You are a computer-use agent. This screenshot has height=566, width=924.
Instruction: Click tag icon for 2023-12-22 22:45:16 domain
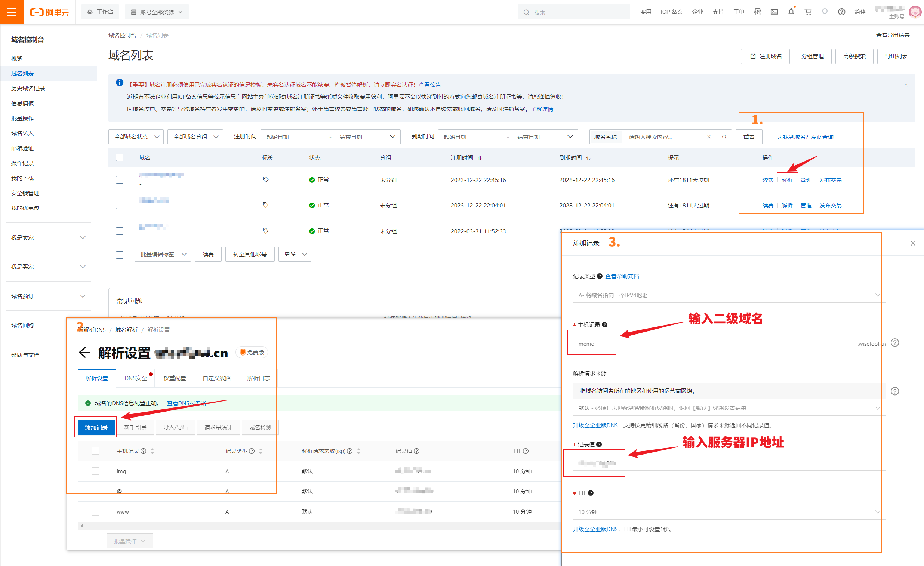click(265, 180)
